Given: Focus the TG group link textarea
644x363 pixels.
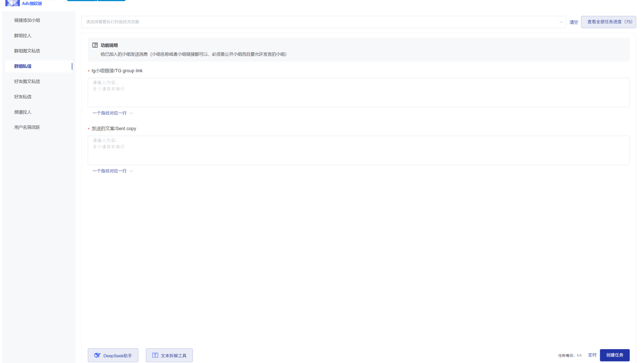Looking at the screenshot, I should 358,92.
